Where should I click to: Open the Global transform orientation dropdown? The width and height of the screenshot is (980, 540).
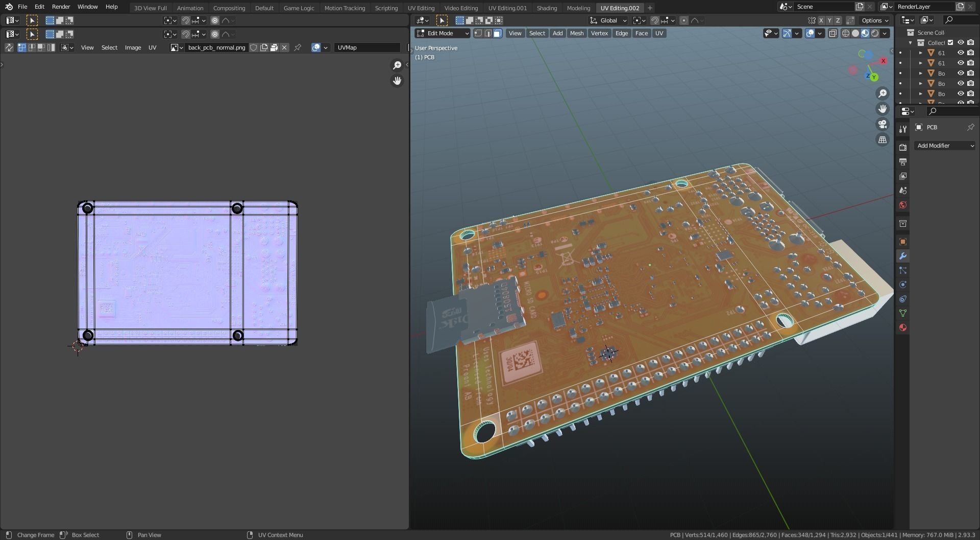coord(608,20)
